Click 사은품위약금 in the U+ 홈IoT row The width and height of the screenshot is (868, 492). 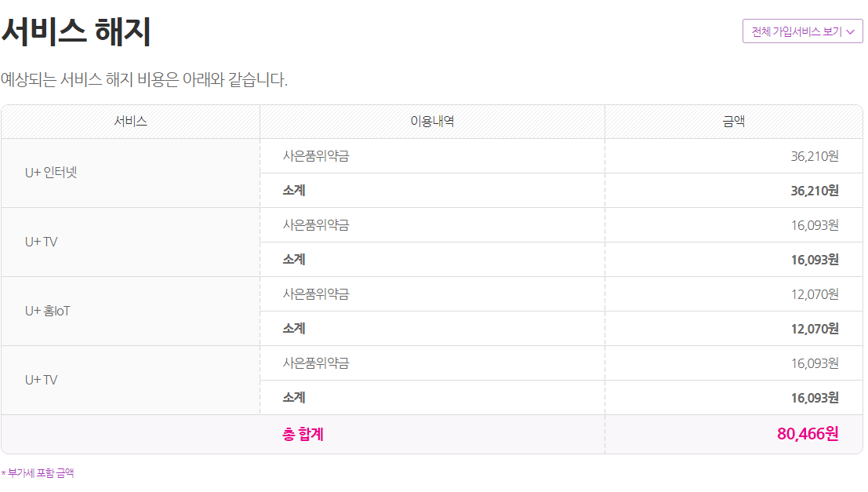coord(315,294)
